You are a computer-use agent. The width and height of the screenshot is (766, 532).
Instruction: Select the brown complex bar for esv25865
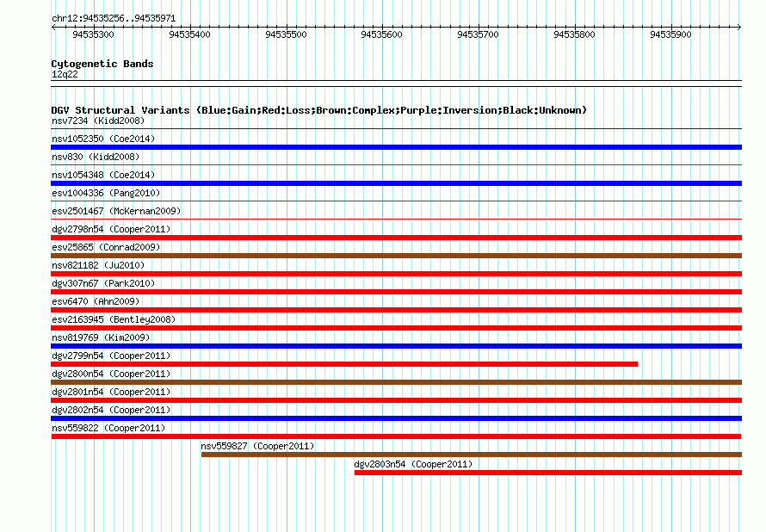tap(396, 256)
